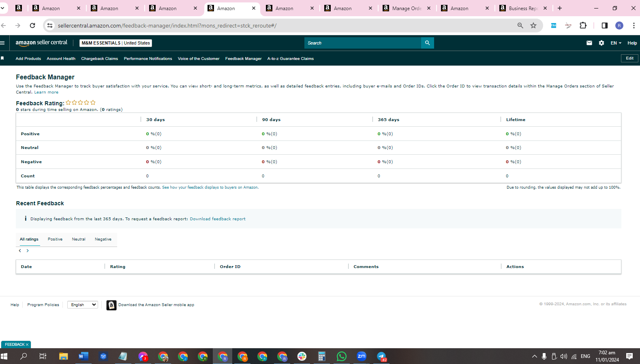Open Chargeback Claims page
Image resolution: width=640 pixels, height=364 pixels.
tap(100, 59)
